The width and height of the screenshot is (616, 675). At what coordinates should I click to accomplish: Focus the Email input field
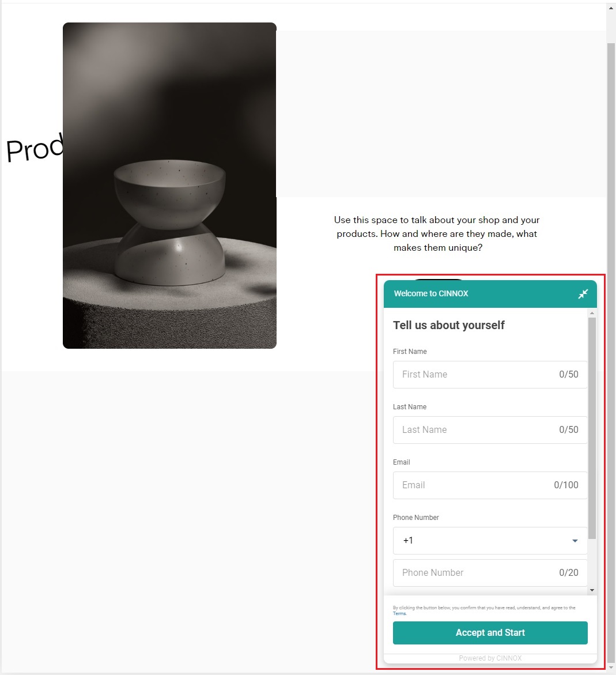[x=490, y=485]
